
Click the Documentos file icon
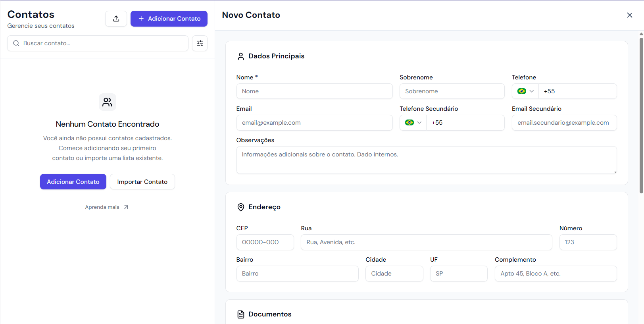[x=240, y=314]
